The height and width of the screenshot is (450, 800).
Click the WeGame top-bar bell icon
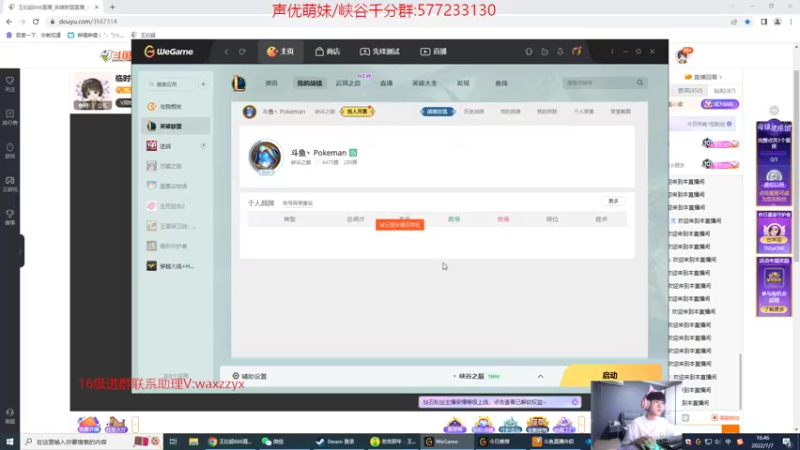pyautogui.click(x=529, y=52)
